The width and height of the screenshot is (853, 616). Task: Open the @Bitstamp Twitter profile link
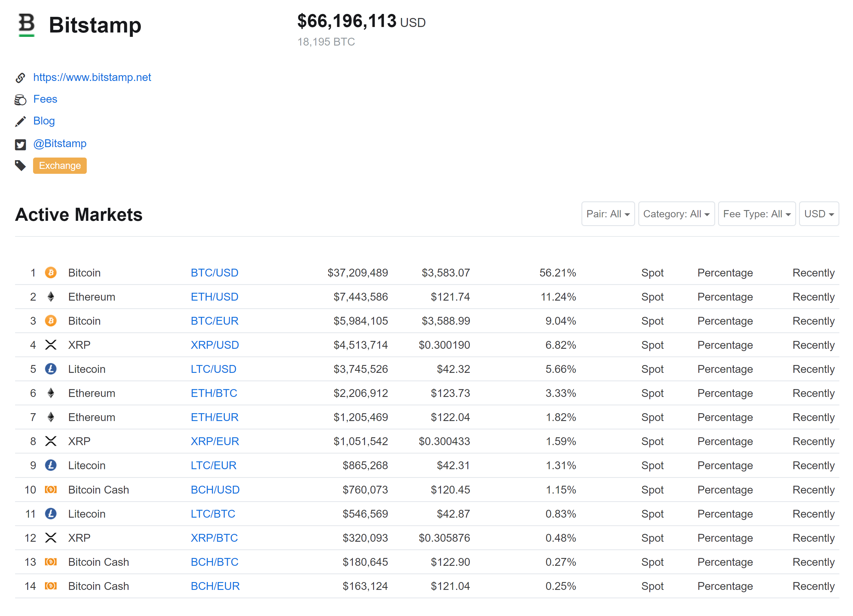(x=60, y=143)
